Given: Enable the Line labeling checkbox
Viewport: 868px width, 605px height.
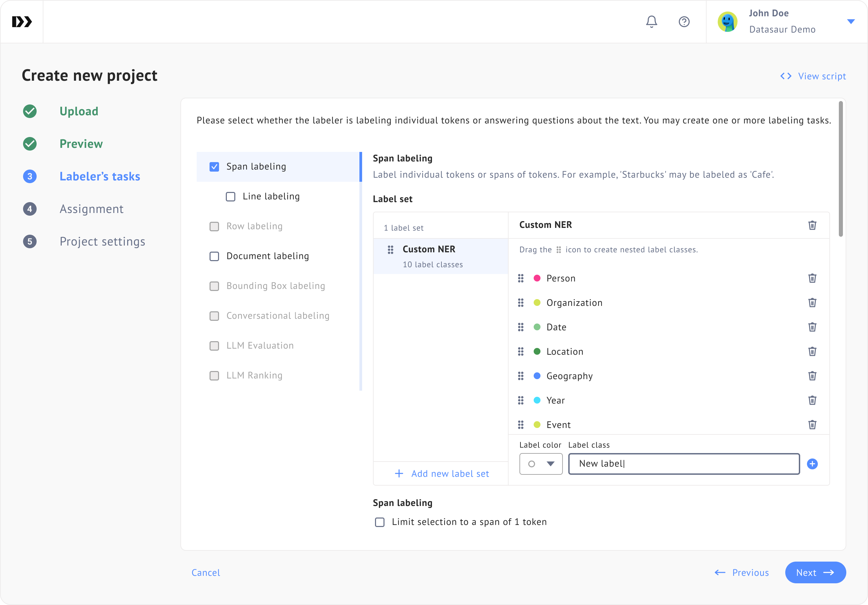Looking at the screenshot, I should pyautogui.click(x=231, y=197).
